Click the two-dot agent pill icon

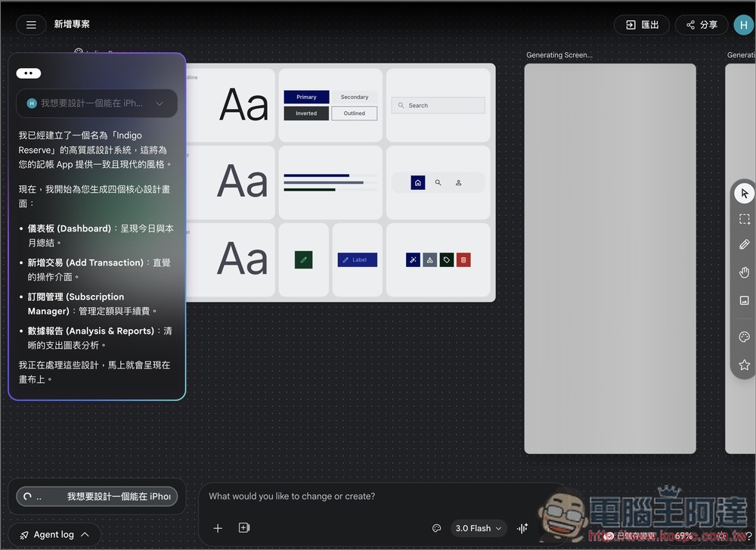click(29, 73)
